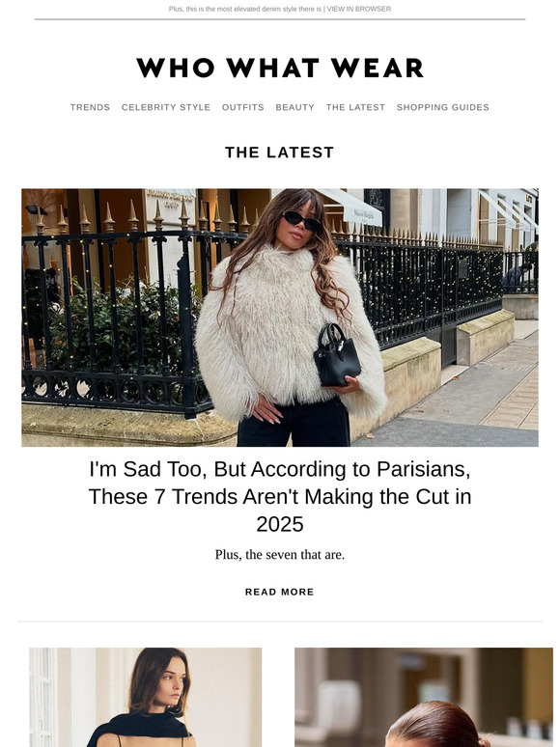Open the hero photo of the fur coat

pyautogui.click(x=280, y=318)
